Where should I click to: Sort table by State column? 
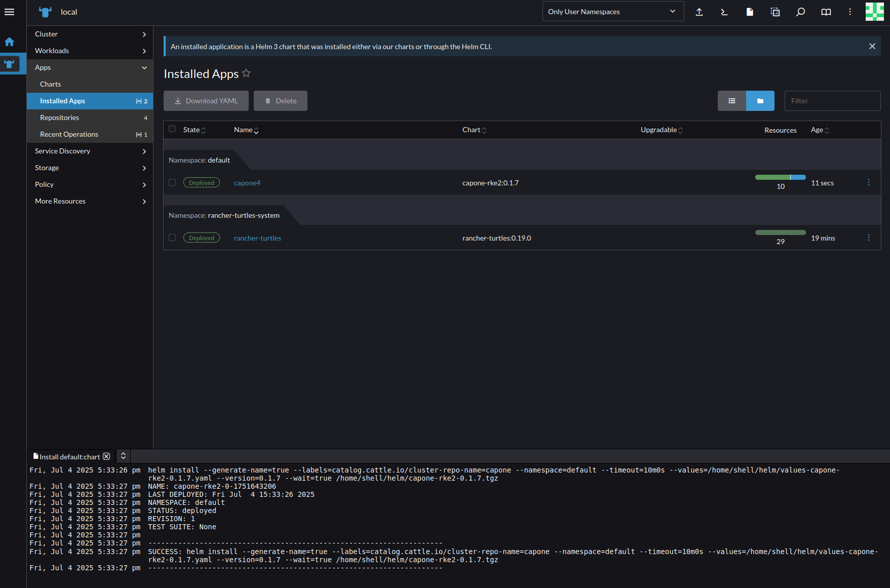(195, 130)
